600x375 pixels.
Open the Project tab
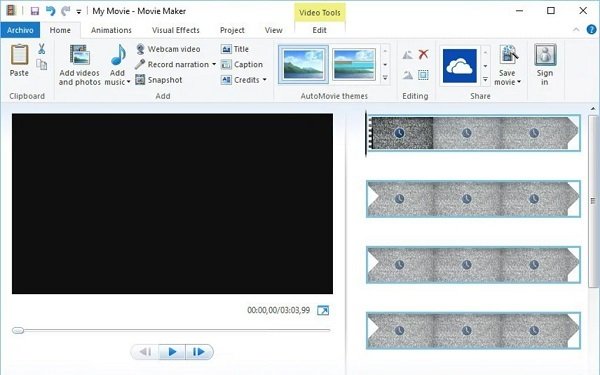(x=232, y=30)
